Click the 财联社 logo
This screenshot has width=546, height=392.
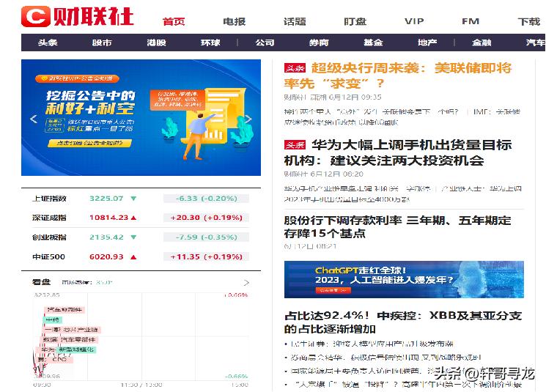[x=77, y=16]
